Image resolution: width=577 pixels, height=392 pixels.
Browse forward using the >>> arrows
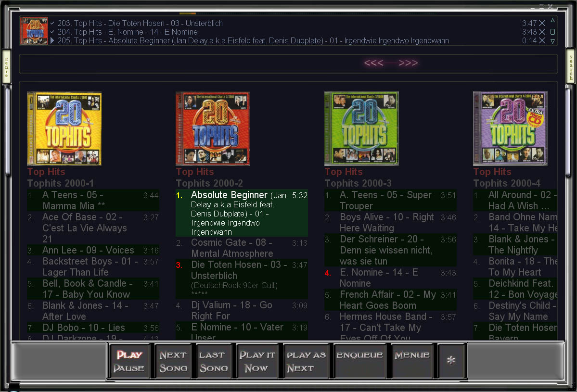point(408,63)
